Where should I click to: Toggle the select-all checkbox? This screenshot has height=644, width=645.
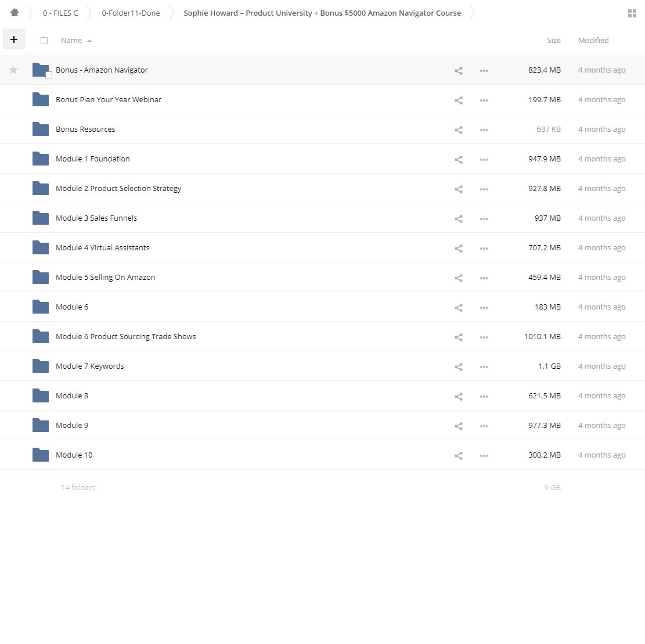44,40
